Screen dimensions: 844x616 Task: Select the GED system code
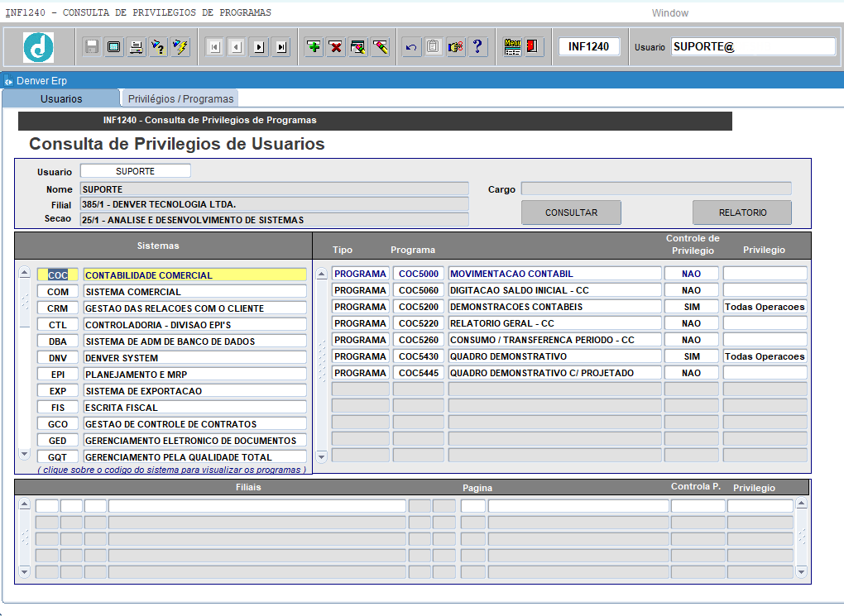[x=58, y=441]
